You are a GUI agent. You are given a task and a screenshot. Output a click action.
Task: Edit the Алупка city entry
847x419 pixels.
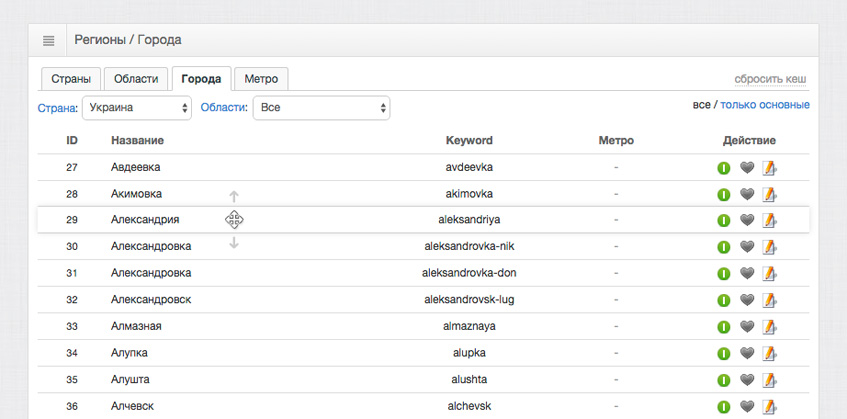[x=769, y=354]
